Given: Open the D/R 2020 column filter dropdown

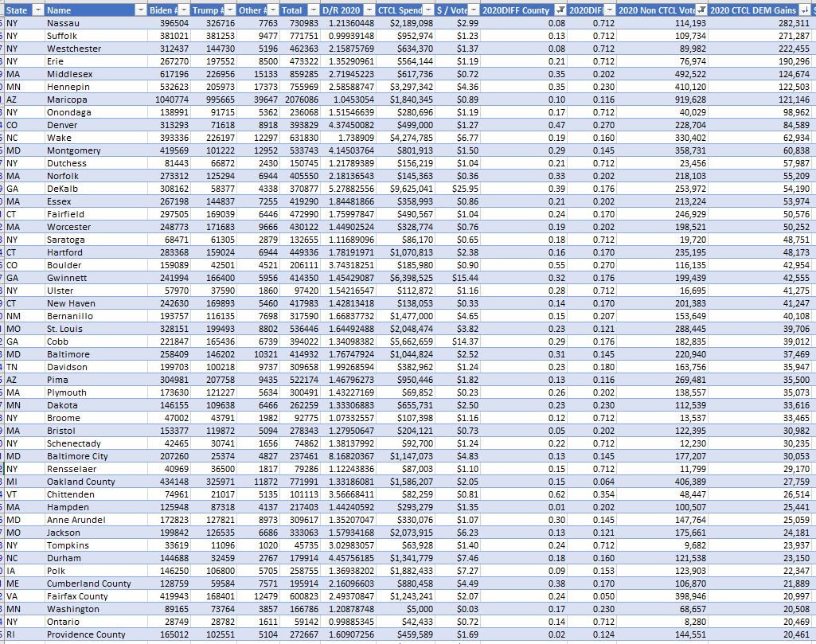Looking at the screenshot, I should coord(369,10).
